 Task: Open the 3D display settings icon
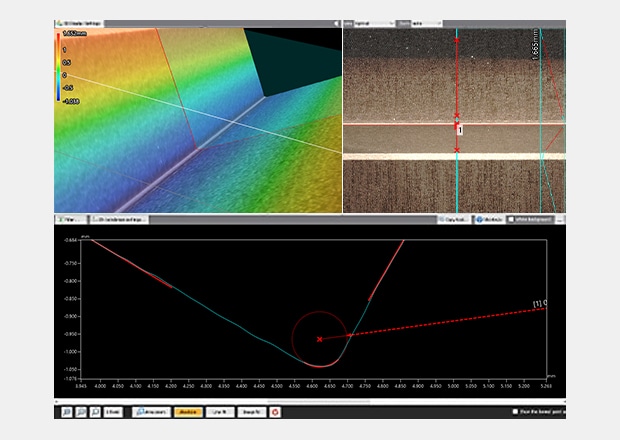coord(60,22)
